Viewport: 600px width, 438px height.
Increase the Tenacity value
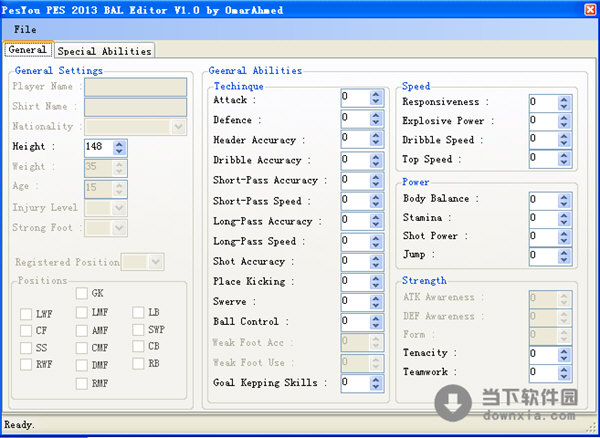(564, 351)
